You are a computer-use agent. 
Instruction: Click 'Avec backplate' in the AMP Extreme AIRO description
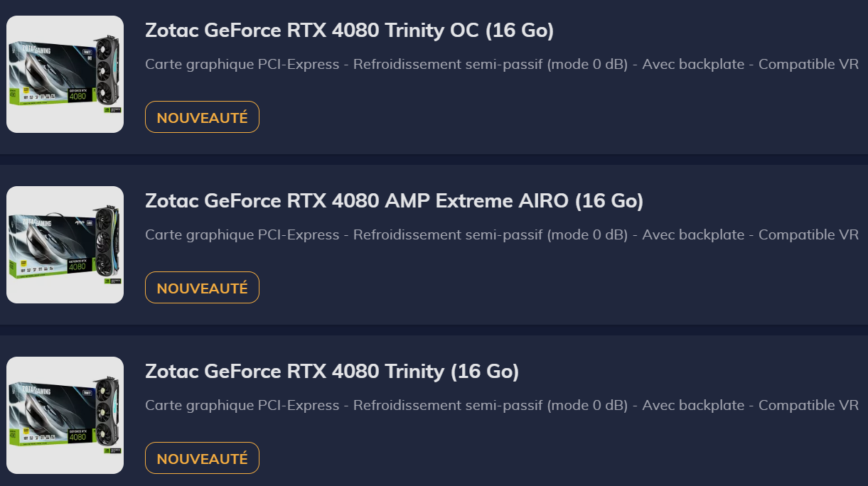tap(693, 235)
